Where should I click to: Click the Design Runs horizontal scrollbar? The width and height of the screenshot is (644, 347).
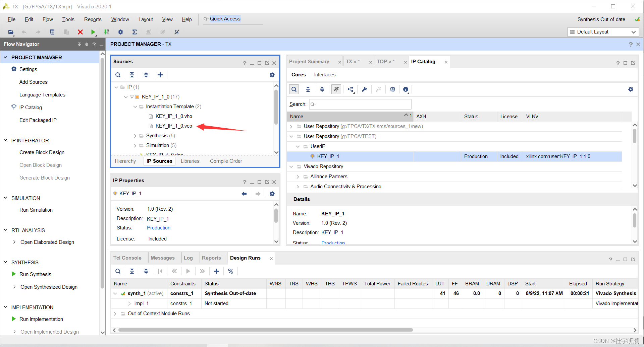pyautogui.click(x=265, y=330)
